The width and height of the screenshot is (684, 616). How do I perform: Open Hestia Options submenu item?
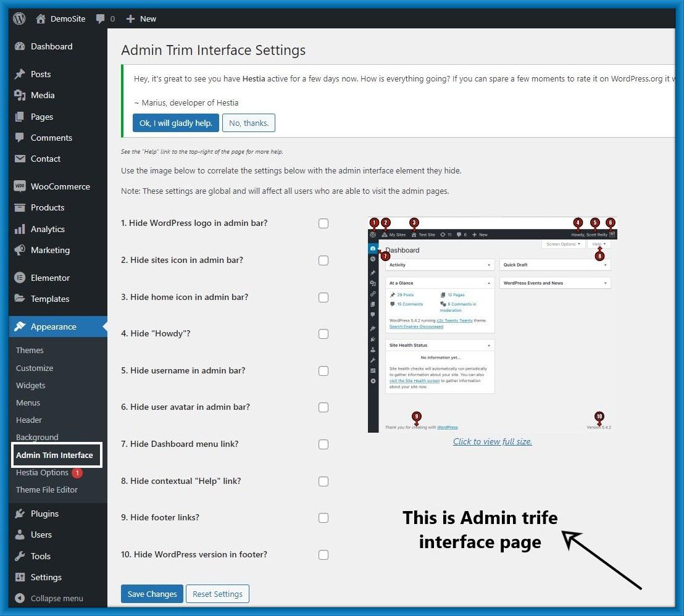click(43, 472)
